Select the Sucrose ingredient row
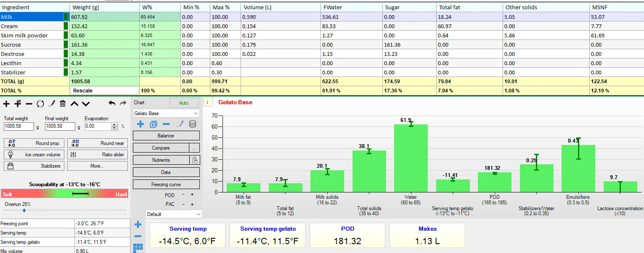This screenshot has width=644, height=253. tap(322, 45)
